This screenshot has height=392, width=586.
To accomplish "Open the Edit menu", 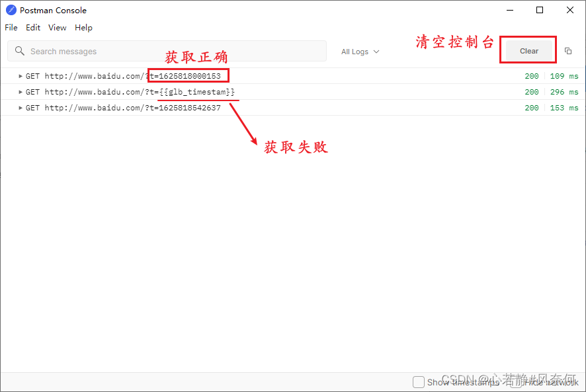I will (33, 28).
